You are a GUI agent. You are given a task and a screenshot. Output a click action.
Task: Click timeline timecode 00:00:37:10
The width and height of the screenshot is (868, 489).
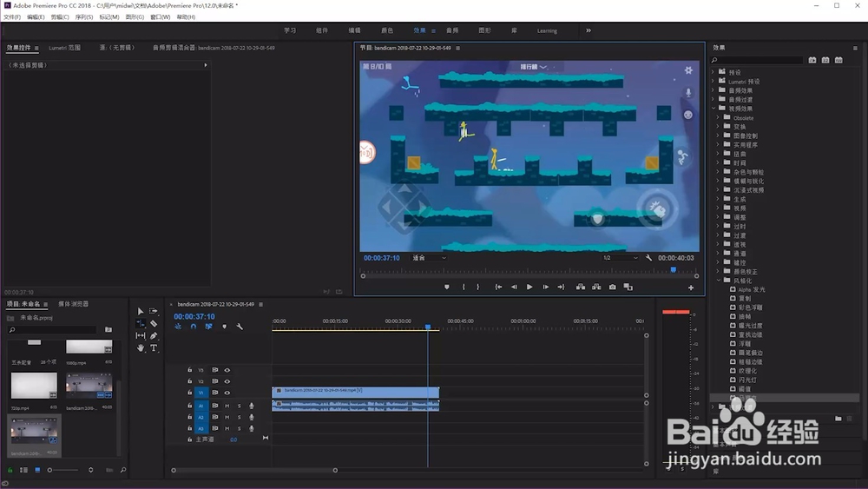[194, 317]
